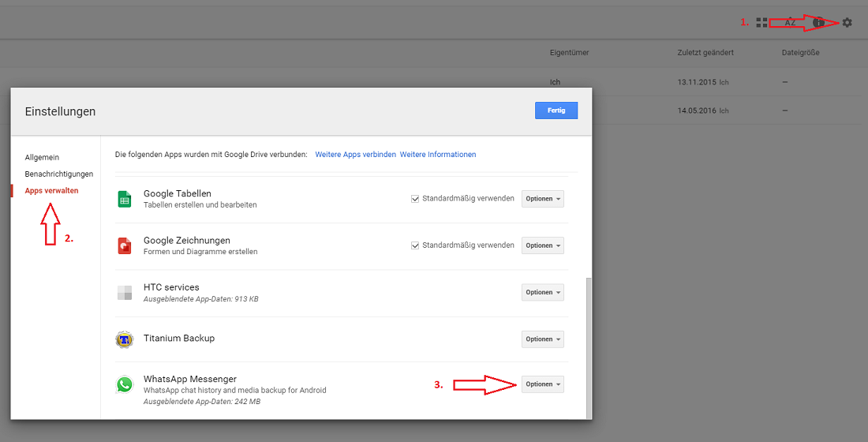Click 'Tabellen erstellen und bearbeiten' description
Viewport: 868px width, 442px height.
200,205
